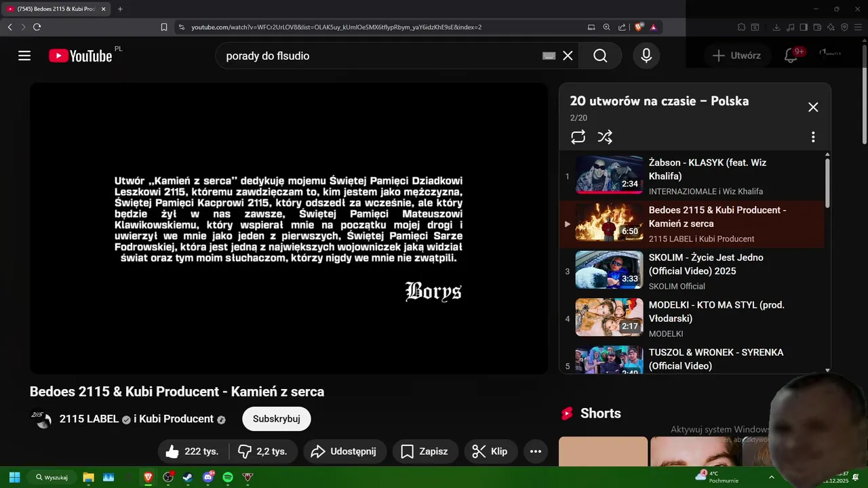Close the playlist panel
868x488 pixels.
tap(813, 107)
